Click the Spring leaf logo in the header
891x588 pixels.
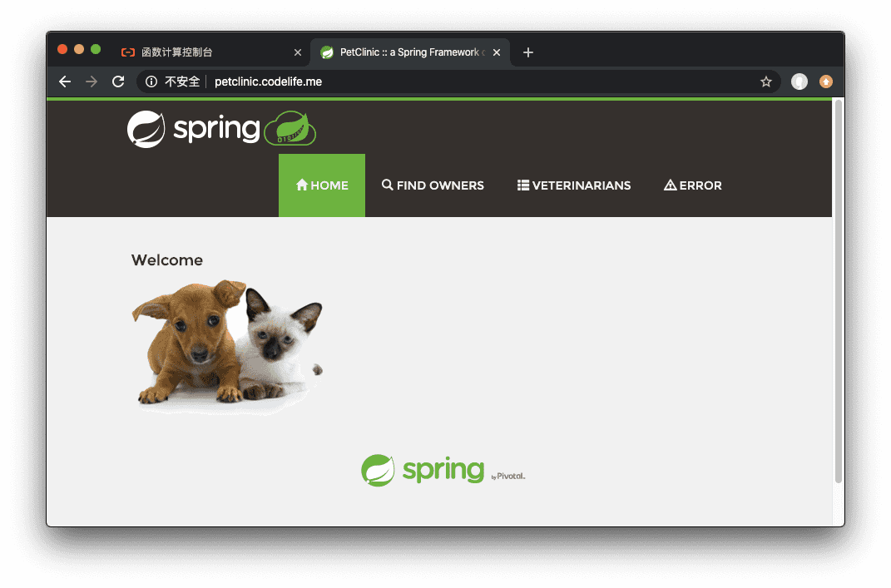[x=145, y=128]
